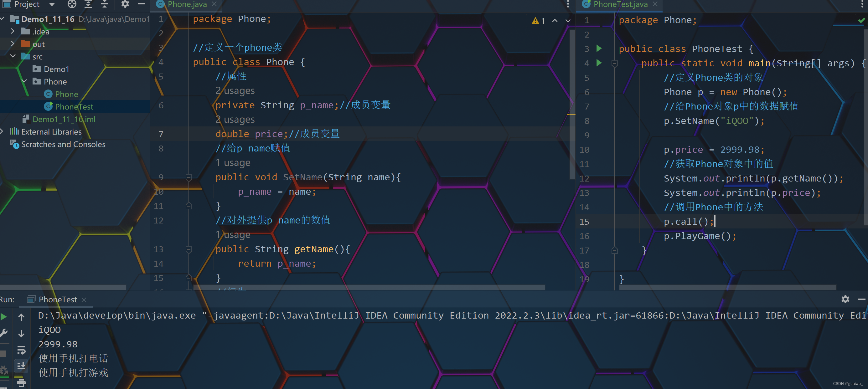
Task: Click the Up the Stack Trace arrow
Action: coord(21,317)
